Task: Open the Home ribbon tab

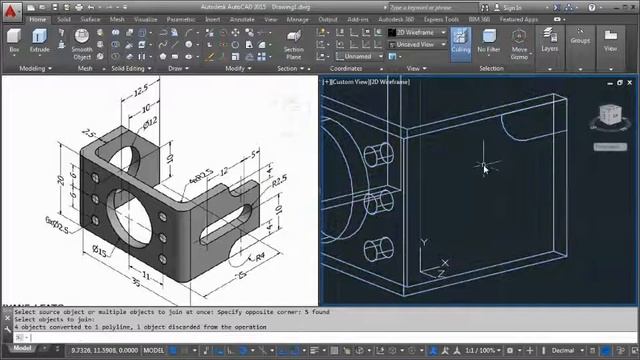Action: pos(38,19)
